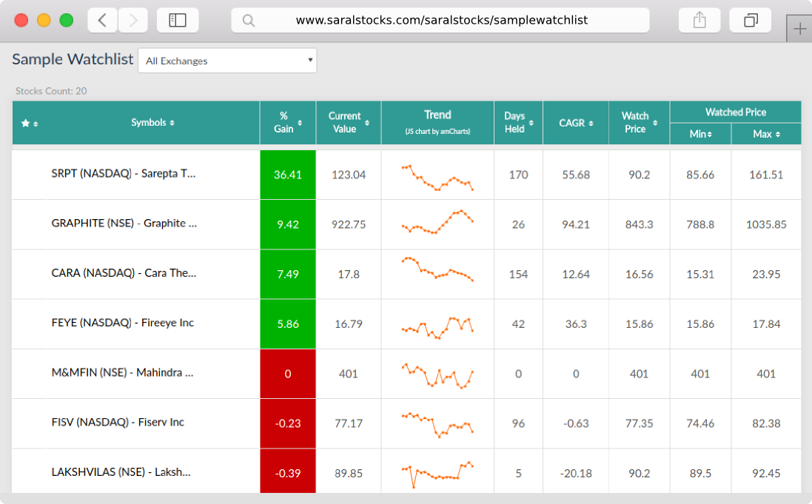Click CAGR value 94.21
Screen dimensions: 812x504
point(576,224)
